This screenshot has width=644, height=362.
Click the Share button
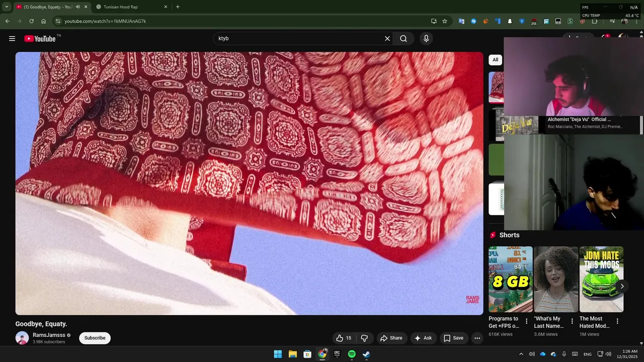coord(391,338)
